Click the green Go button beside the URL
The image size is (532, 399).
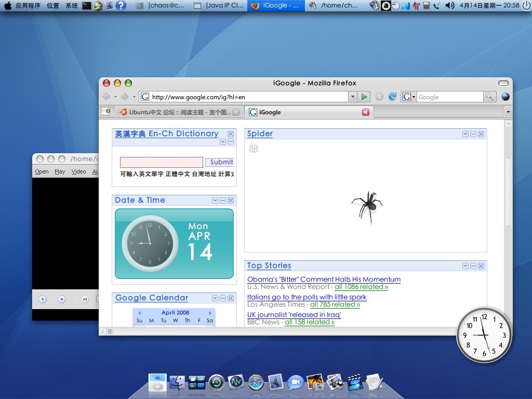coord(364,97)
